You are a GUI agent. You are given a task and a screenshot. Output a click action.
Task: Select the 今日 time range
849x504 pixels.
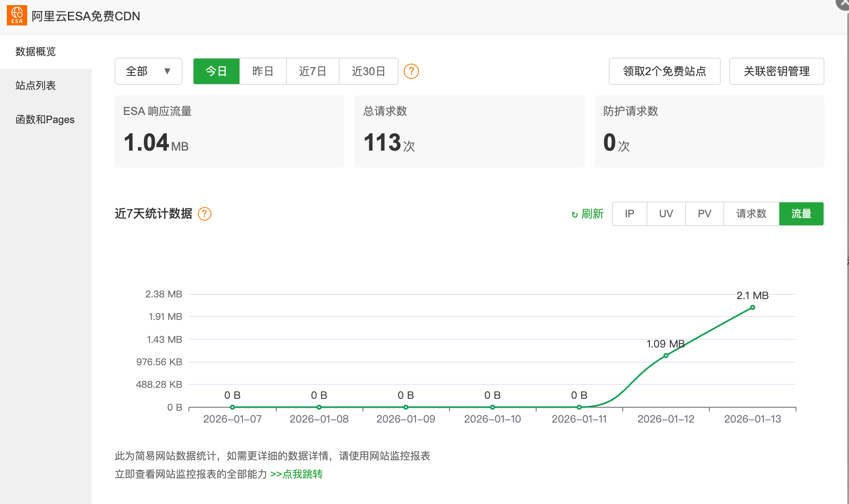tap(216, 71)
